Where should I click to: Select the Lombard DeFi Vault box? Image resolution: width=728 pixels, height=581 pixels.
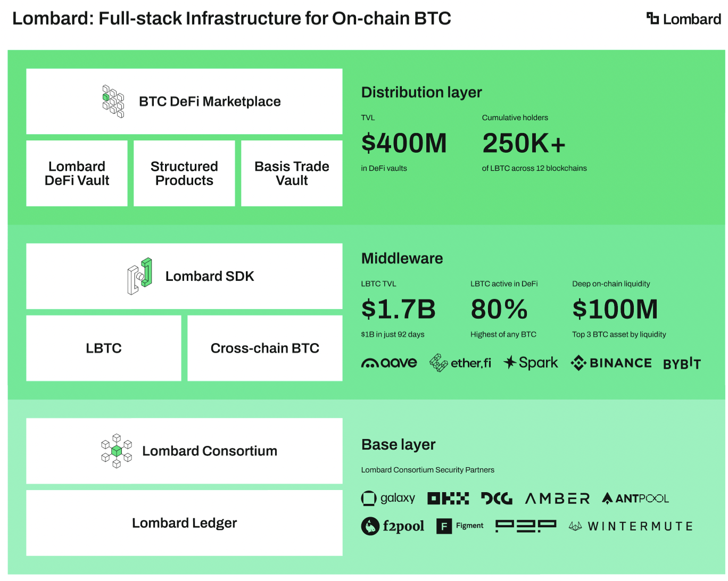tap(77, 173)
